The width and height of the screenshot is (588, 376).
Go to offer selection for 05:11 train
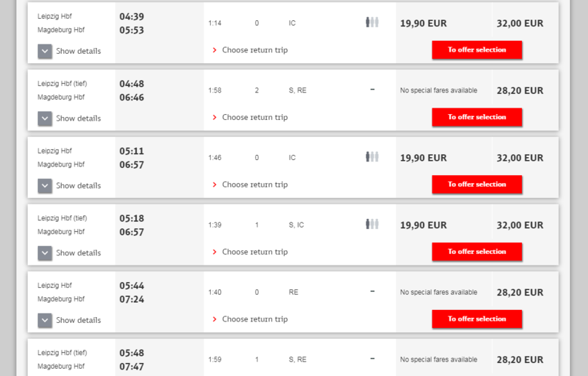477,184
